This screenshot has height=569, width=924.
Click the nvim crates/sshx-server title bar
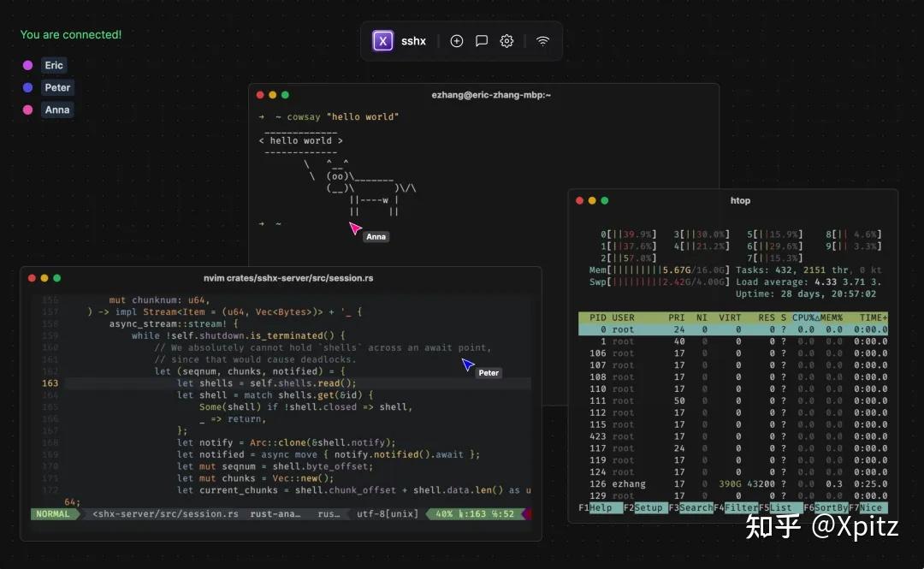[x=288, y=278]
